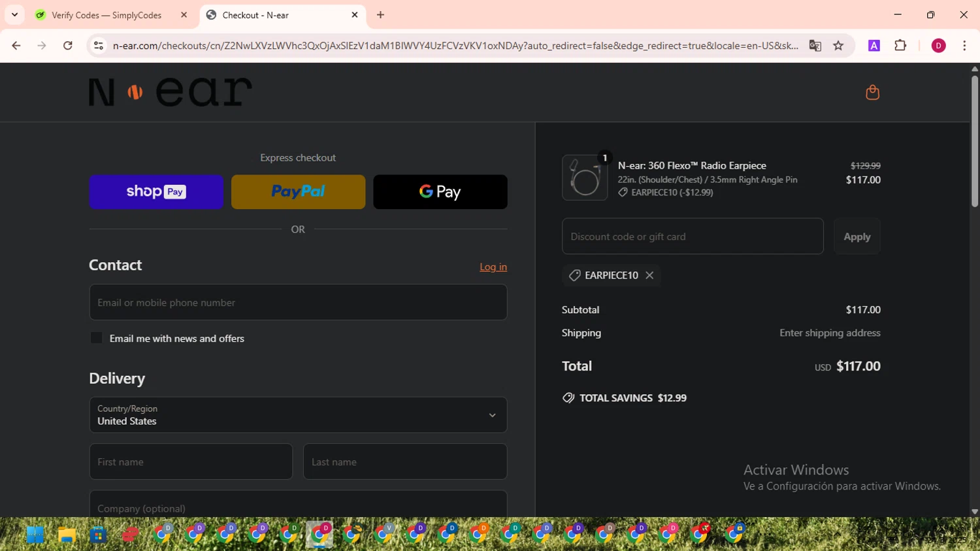
Task: Click the highlighted active Chrome taskbar icon
Action: click(320, 535)
